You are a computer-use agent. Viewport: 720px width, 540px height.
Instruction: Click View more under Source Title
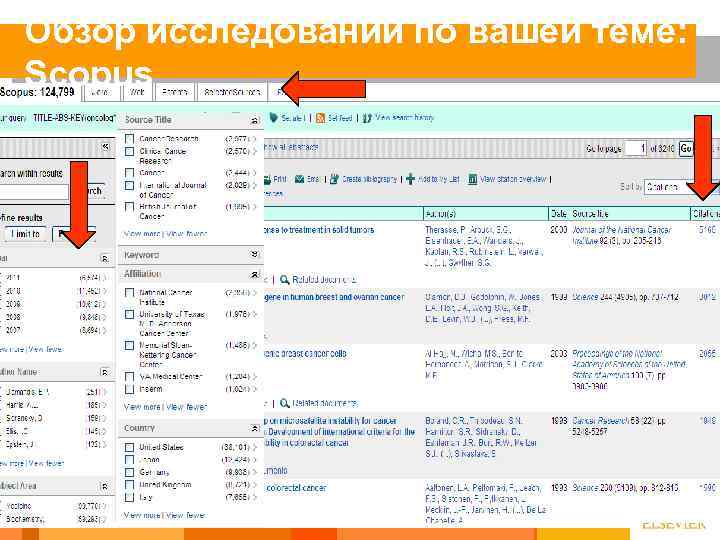pyautogui.click(x=142, y=234)
